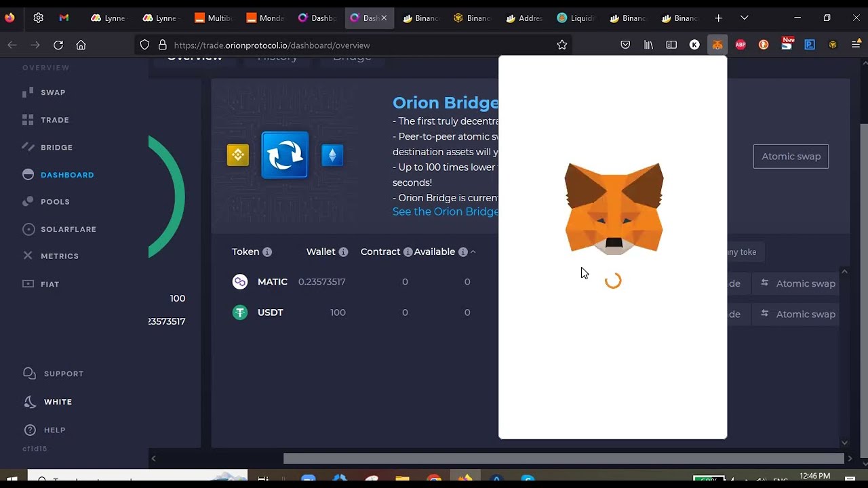Open Pools from the sidebar
Screen dimensions: 868x488
click(46, 202)
